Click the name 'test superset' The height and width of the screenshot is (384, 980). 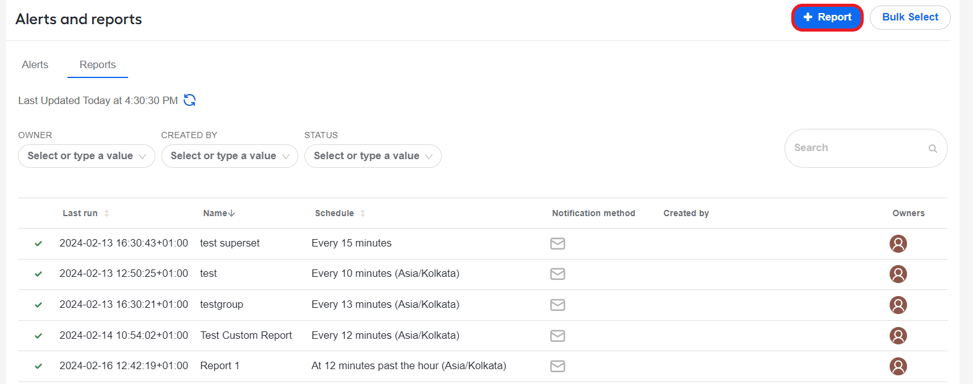[x=230, y=243]
